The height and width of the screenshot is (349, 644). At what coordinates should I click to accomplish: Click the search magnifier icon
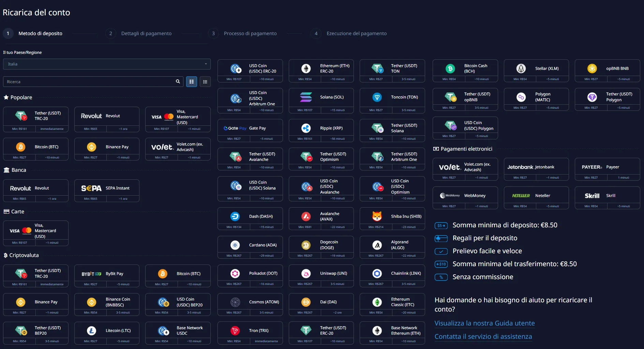[178, 82]
